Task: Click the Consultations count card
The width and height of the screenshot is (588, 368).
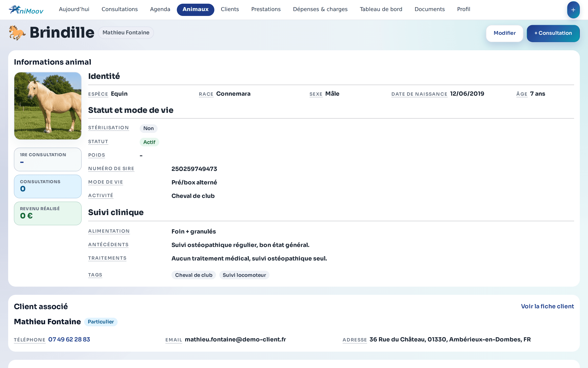Action: [48, 186]
